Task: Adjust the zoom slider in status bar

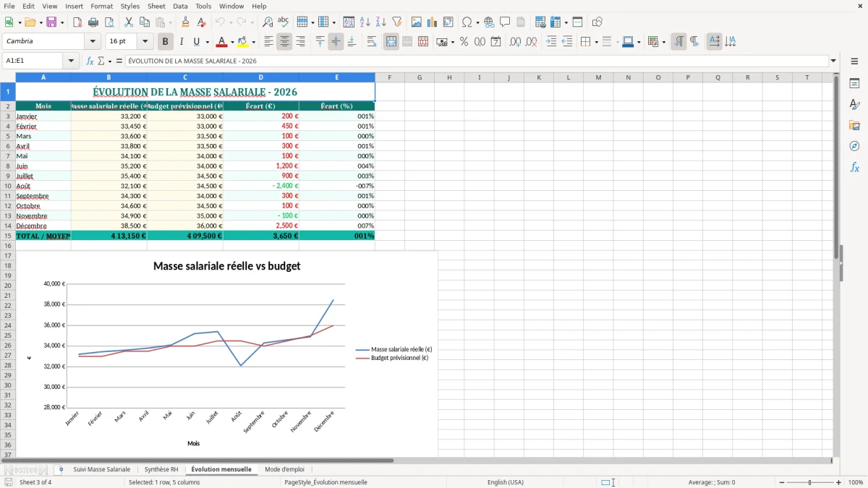Action: click(x=809, y=482)
